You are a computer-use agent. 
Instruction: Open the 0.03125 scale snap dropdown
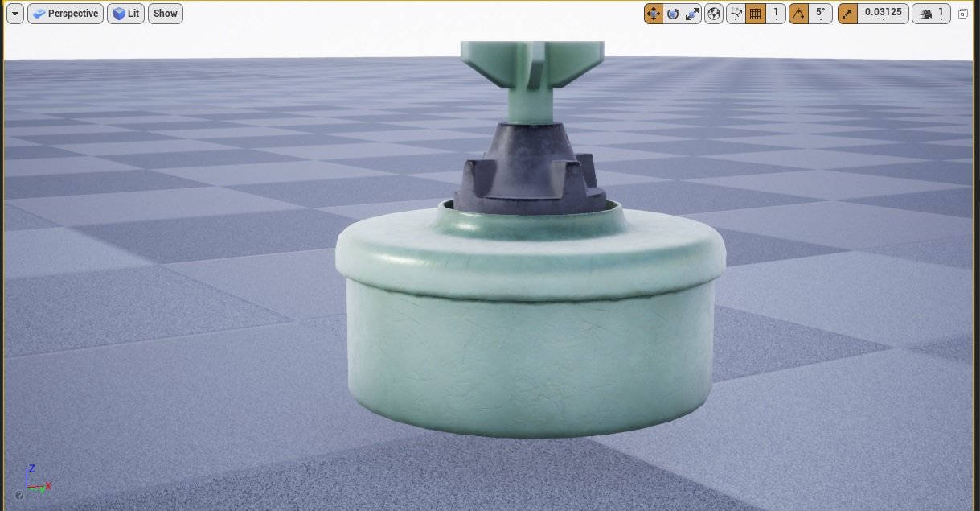(883, 14)
